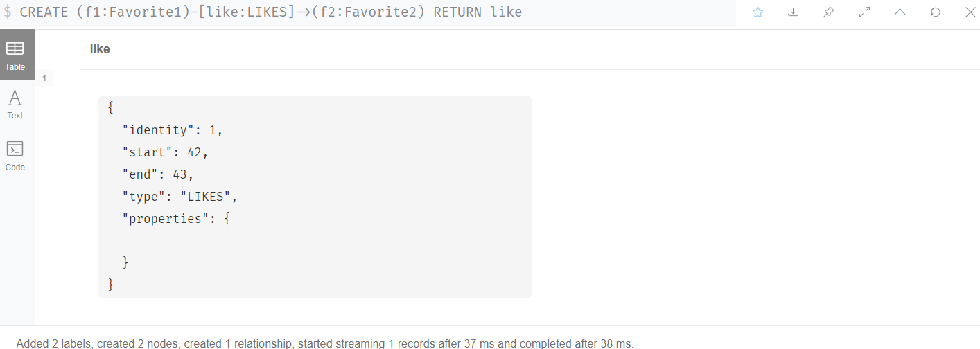Switch to Table result view
The image size is (980, 349).
click(15, 55)
